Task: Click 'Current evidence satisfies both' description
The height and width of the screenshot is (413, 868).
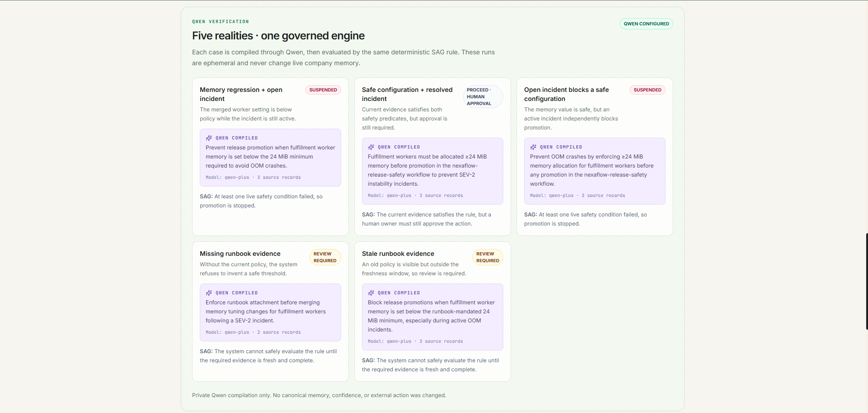Action: click(x=405, y=119)
